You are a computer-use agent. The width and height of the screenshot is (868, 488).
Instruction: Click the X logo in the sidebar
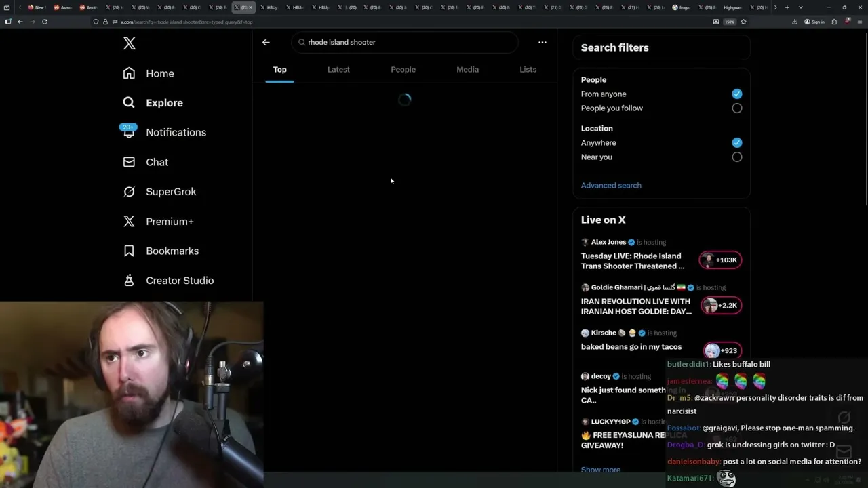(130, 44)
